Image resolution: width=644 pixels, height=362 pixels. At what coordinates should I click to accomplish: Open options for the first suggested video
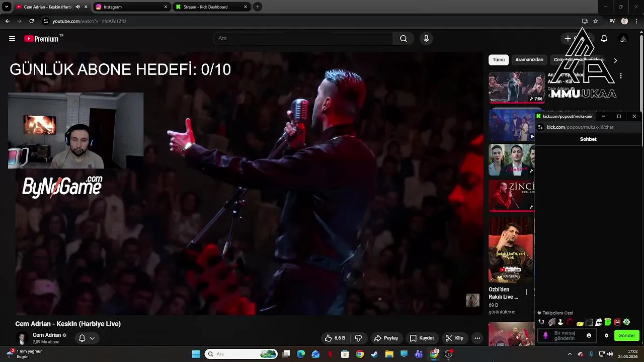coord(621,76)
